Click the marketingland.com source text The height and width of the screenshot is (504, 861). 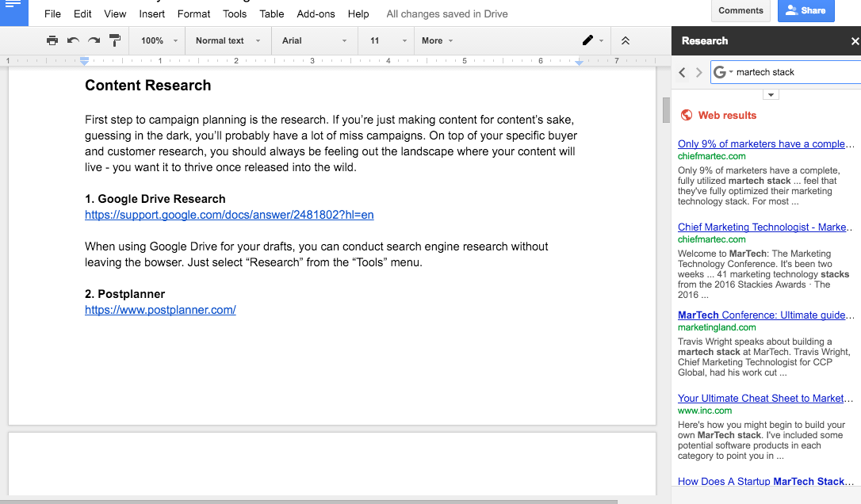pos(717,327)
